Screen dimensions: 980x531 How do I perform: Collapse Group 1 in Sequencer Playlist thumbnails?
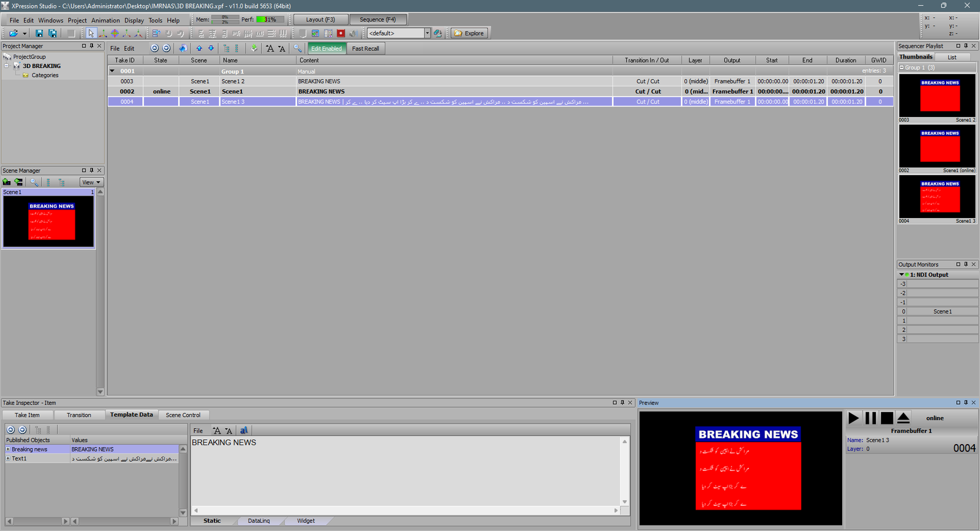coord(902,67)
